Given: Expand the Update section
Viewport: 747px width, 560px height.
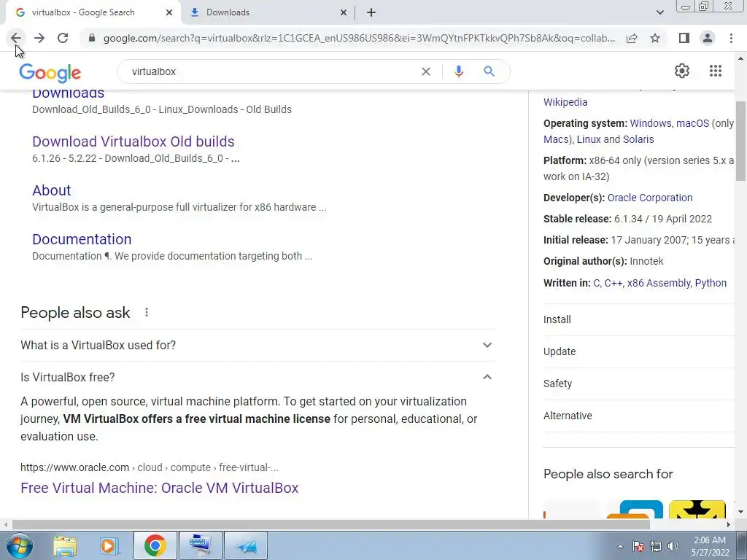Looking at the screenshot, I should (x=639, y=351).
